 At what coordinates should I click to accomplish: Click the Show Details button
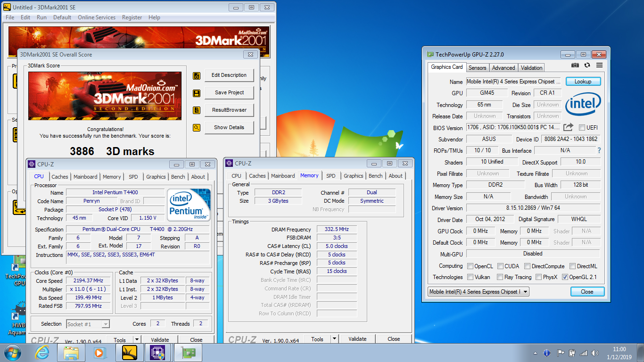pyautogui.click(x=229, y=128)
